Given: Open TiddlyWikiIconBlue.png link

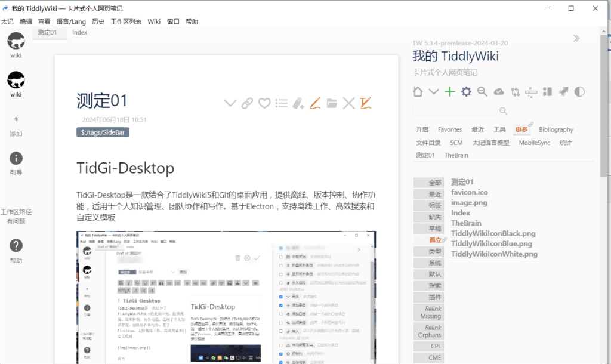Looking at the screenshot, I should pyautogui.click(x=492, y=243).
